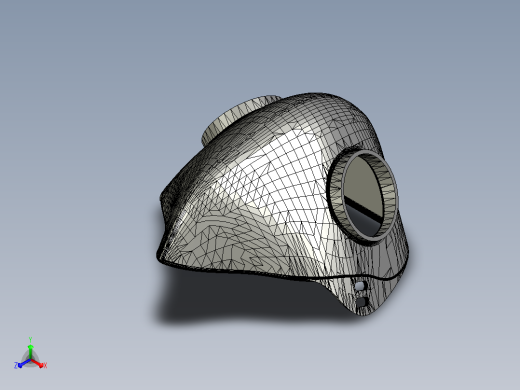Pick the lower small hole on bottom tab
This screenshot has width=520, height=390.
pyautogui.click(x=362, y=302)
